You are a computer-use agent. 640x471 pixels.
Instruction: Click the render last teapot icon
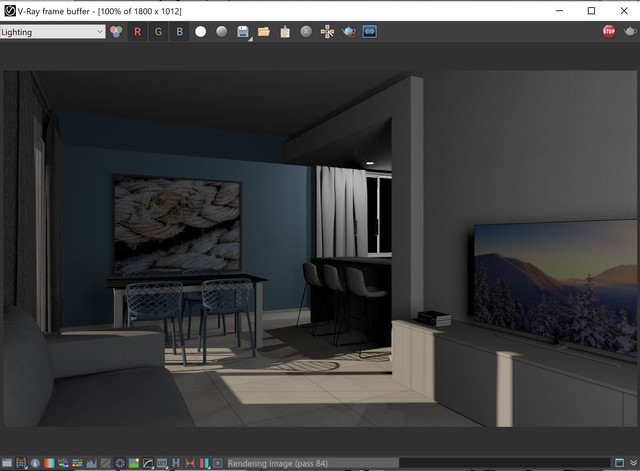point(630,31)
